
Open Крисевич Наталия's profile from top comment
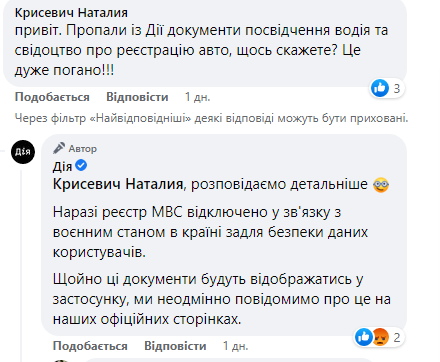click(71, 13)
